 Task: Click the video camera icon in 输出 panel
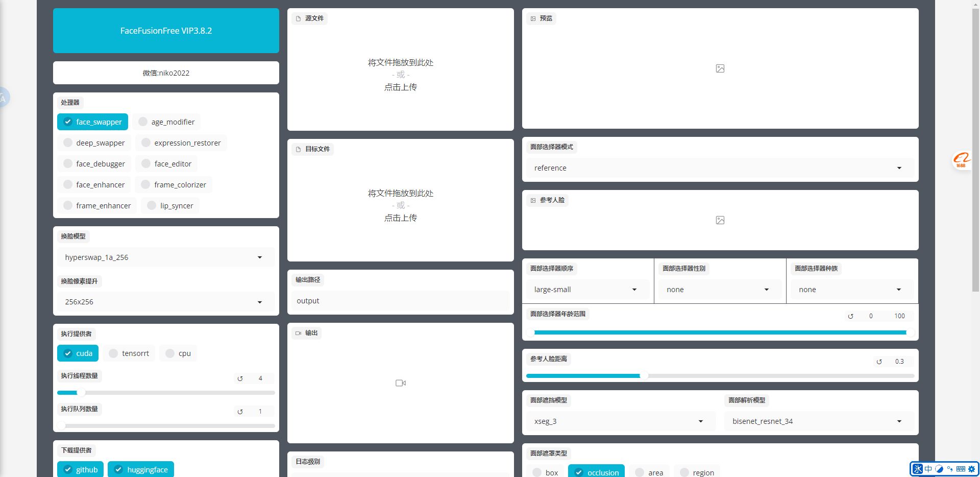401,383
